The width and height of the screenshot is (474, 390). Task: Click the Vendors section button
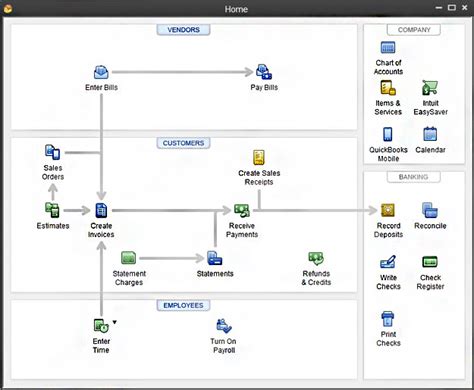pyautogui.click(x=183, y=30)
